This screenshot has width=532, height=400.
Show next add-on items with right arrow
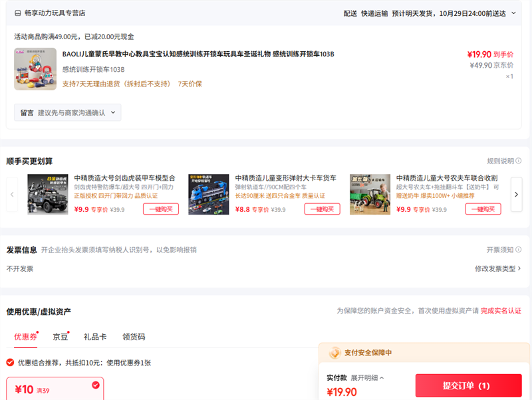pyautogui.click(x=516, y=195)
